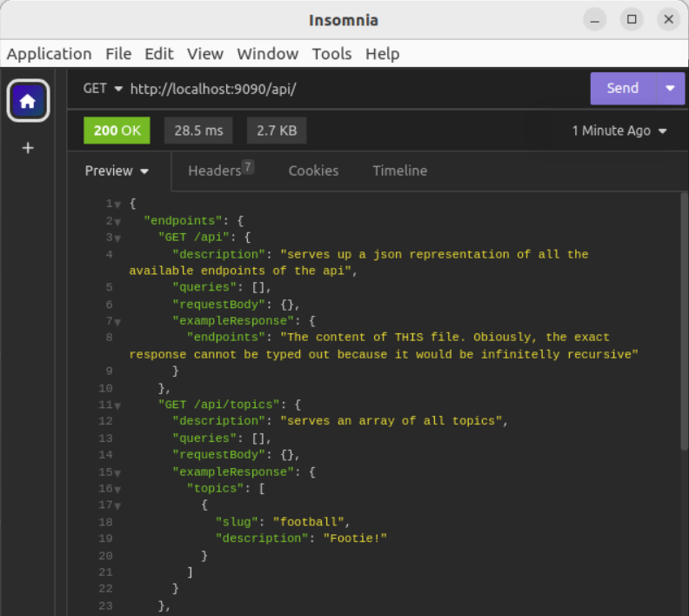Open the Insomnia home dashboard icon
This screenshot has height=616, width=689.
click(x=28, y=101)
